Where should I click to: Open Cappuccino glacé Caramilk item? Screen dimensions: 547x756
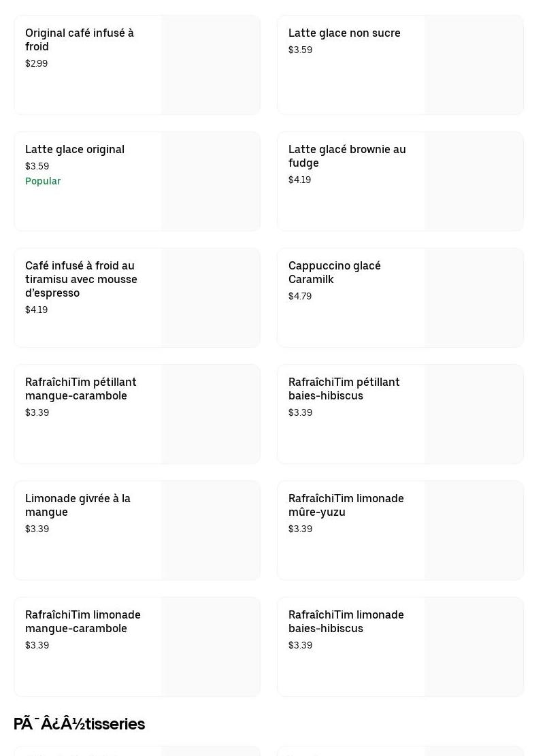click(x=335, y=272)
